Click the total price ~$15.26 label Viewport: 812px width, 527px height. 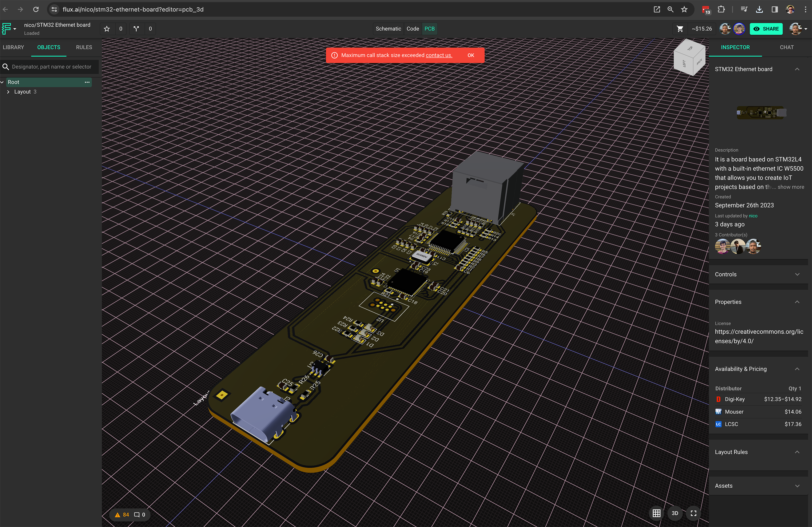(x=702, y=29)
